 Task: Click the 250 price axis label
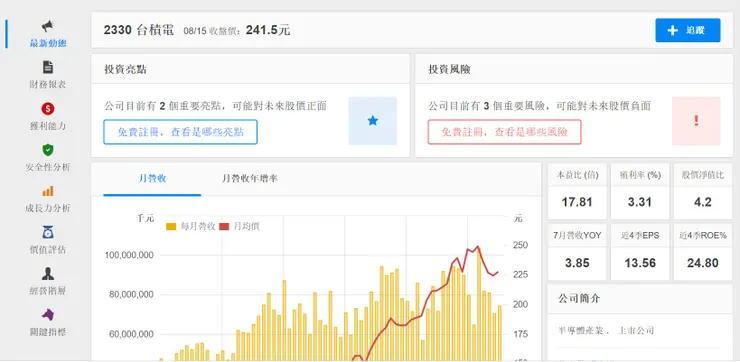point(520,245)
